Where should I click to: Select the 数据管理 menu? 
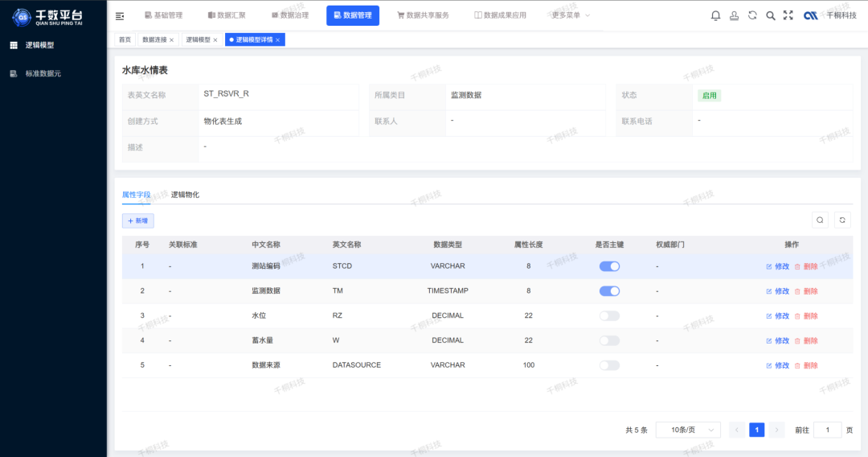353,15
